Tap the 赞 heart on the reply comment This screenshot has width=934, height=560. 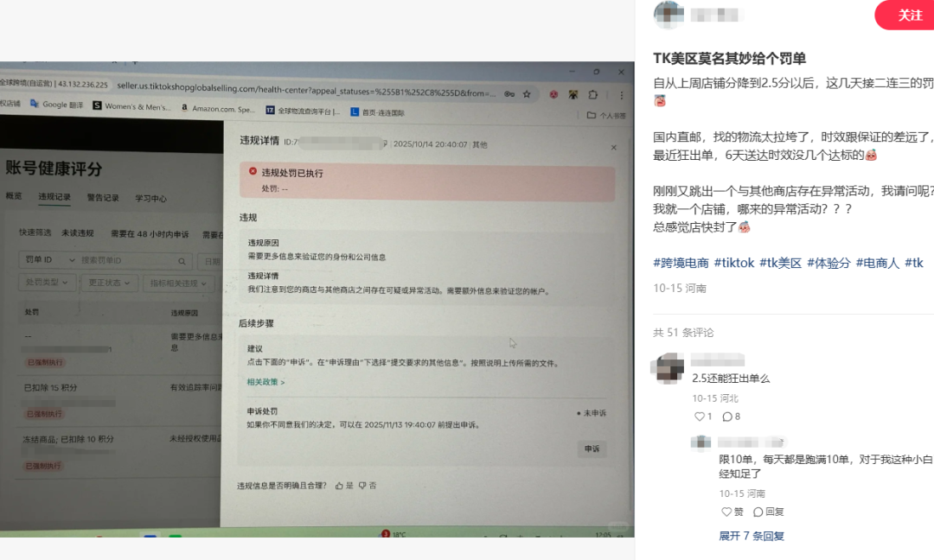(x=732, y=512)
